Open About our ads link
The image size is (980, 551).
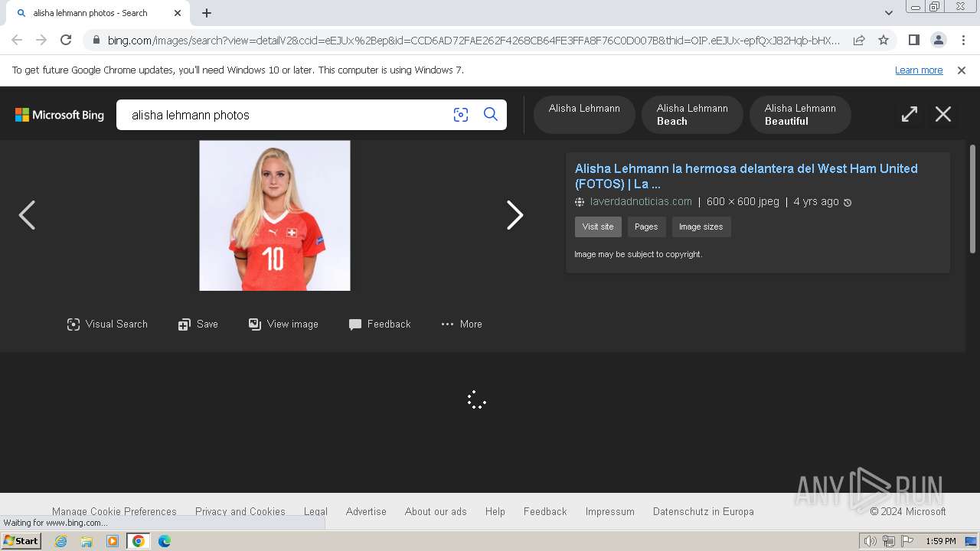click(x=436, y=511)
